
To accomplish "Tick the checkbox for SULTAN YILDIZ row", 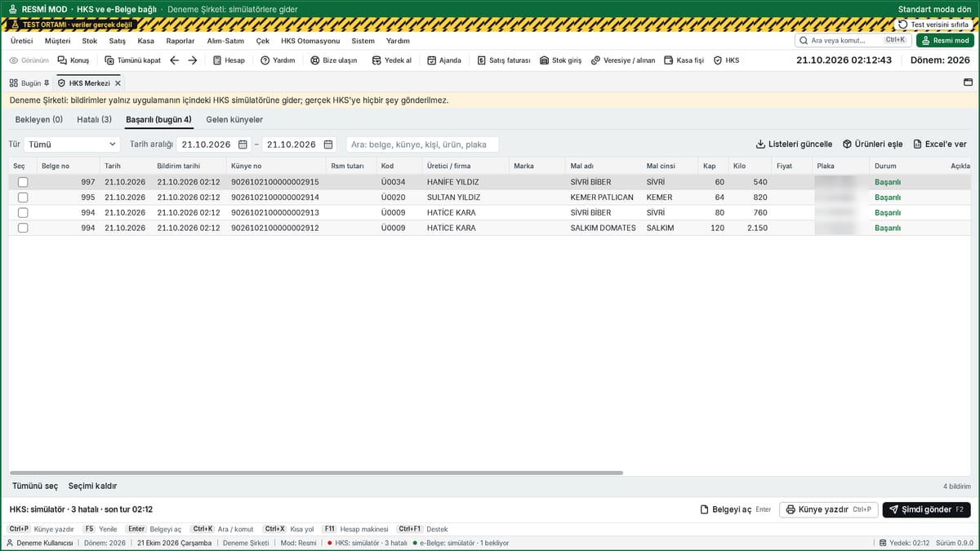I will 23,198.
